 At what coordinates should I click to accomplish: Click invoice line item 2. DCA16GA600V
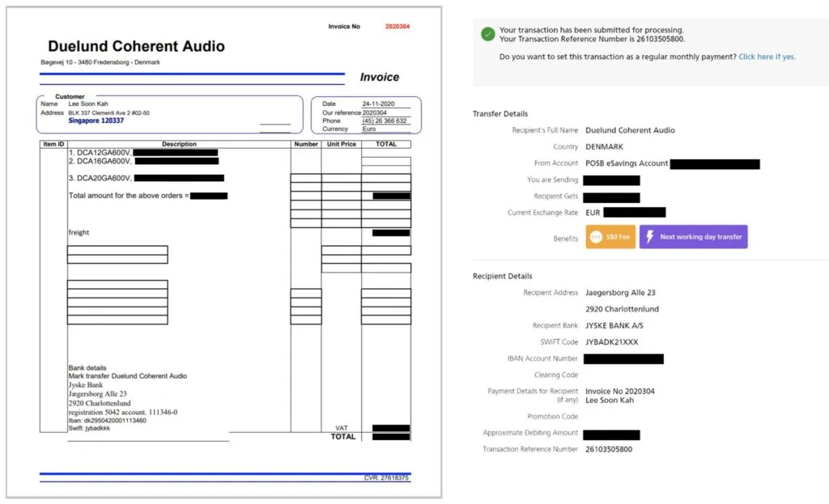[100, 161]
